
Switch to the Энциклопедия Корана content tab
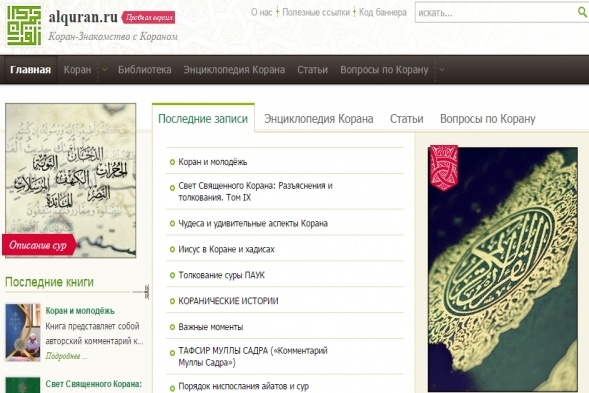pos(319,119)
